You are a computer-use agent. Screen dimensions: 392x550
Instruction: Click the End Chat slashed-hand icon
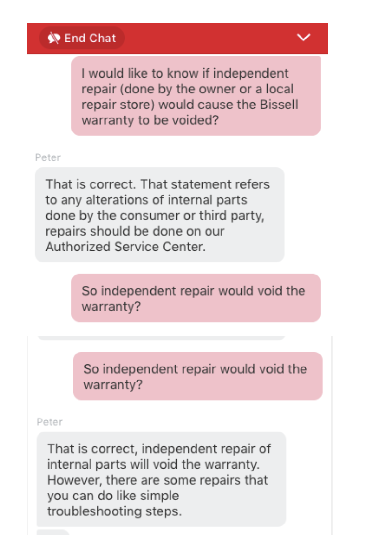pos(53,38)
